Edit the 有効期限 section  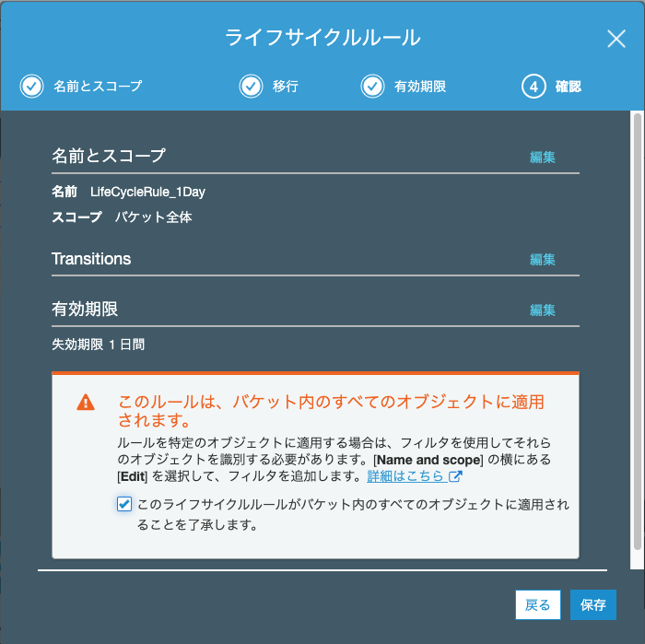point(542,310)
